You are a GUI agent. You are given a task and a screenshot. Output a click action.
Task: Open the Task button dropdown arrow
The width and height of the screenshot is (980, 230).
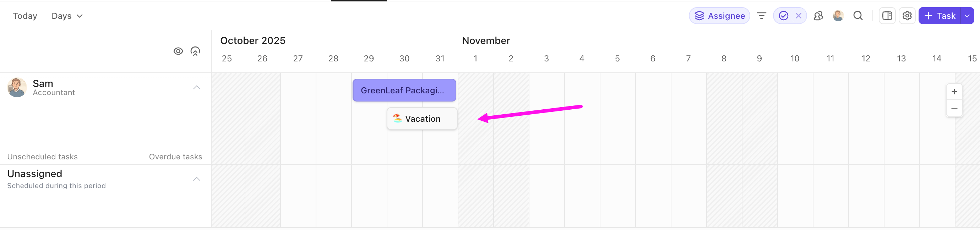pos(967,16)
